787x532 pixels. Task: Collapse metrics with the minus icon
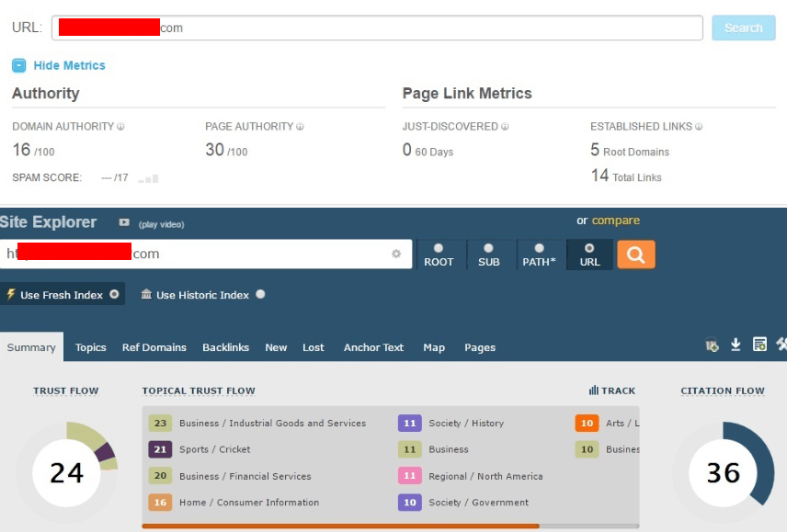[x=18, y=65]
